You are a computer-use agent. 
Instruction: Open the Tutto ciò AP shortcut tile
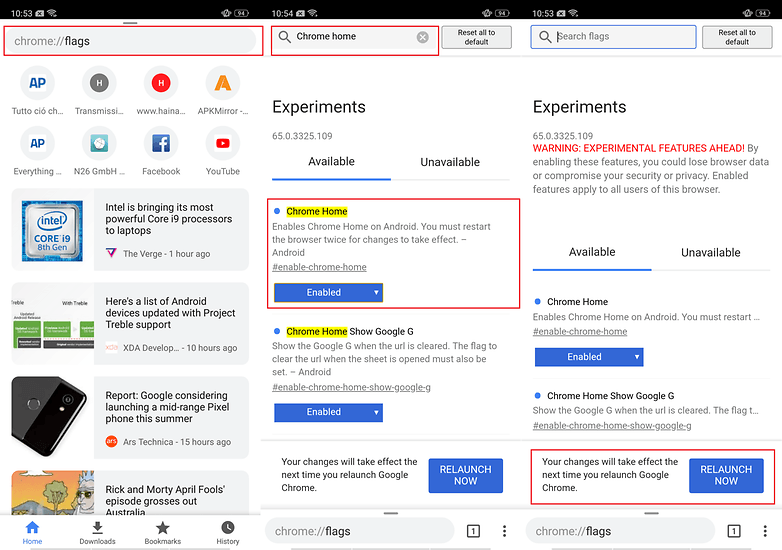(37, 91)
